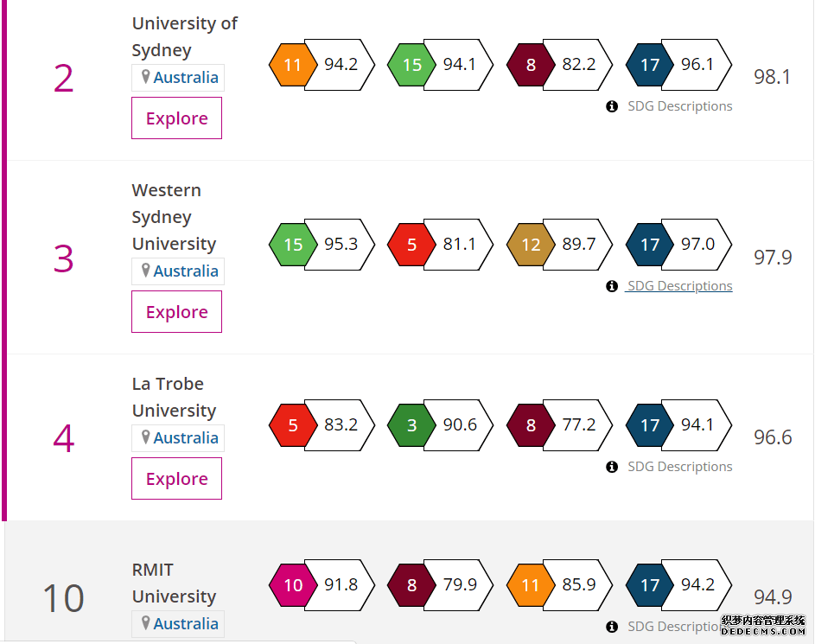Screen dimensions: 815x644
Task: Open Australia location link for RMIT University
Action: (x=185, y=624)
